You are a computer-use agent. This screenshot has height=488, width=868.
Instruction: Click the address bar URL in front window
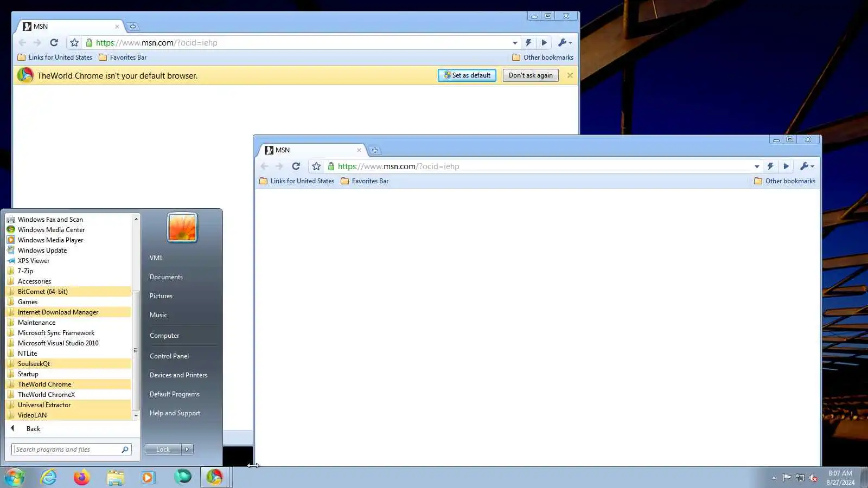(x=398, y=166)
